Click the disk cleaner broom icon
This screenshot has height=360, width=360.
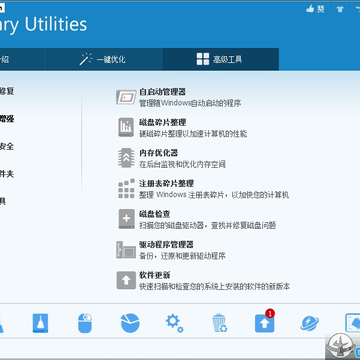(40, 323)
